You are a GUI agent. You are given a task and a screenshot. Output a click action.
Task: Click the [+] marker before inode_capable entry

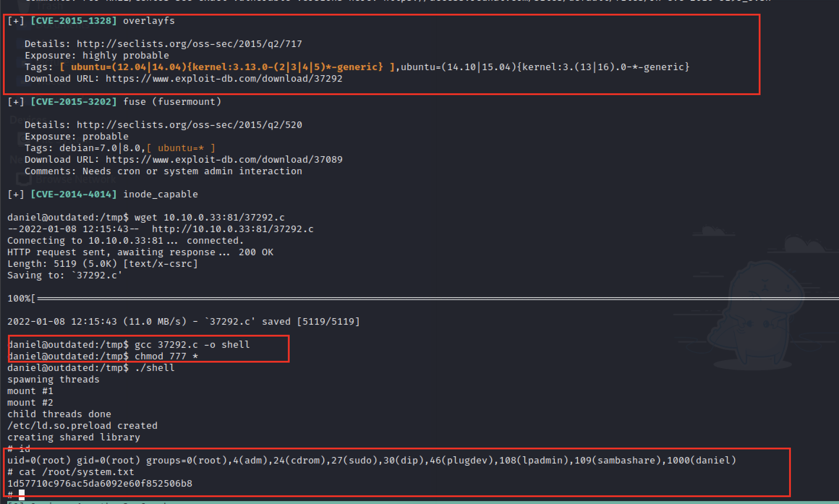pyautogui.click(x=16, y=195)
